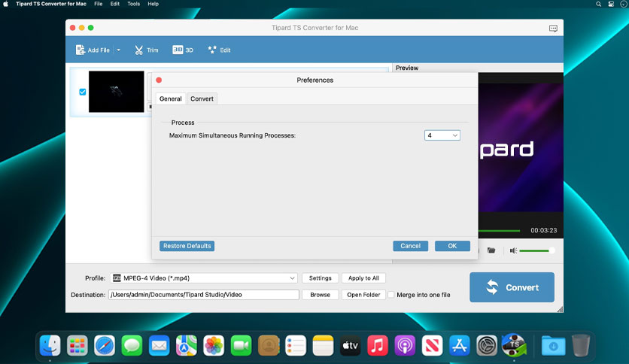Open App Store from the Dock
The height and width of the screenshot is (364, 629).
click(459, 345)
